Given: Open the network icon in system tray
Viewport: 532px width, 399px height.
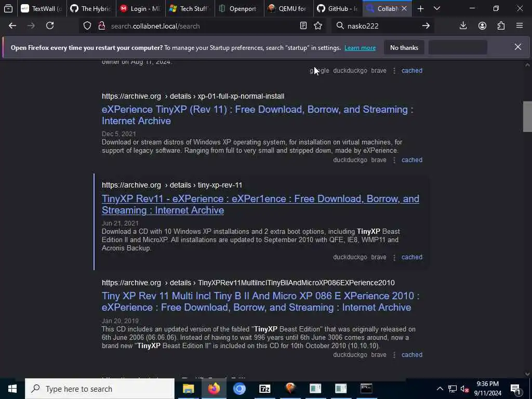Looking at the screenshot, I should point(453,389).
